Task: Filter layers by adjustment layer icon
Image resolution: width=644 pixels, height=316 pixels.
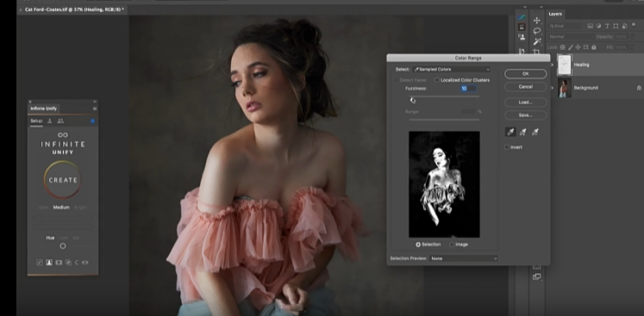Action: 599,26
